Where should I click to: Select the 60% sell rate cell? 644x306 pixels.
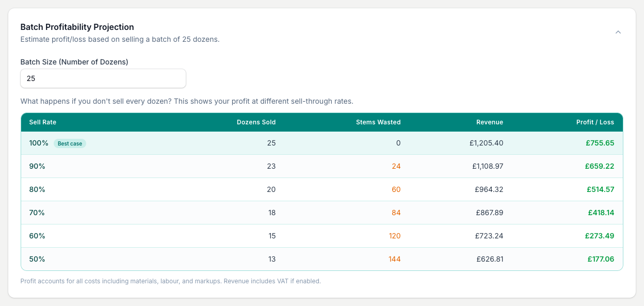[x=37, y=236]
